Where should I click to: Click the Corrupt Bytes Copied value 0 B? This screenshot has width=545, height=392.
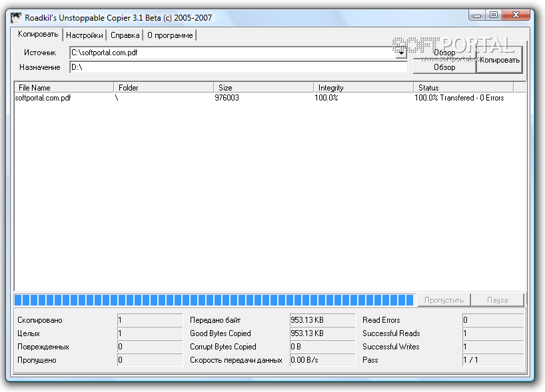[x=322, y=347]
